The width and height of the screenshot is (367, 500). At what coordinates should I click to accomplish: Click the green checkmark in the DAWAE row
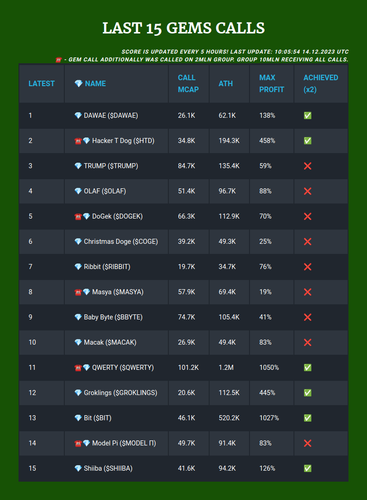coord(308,116)
